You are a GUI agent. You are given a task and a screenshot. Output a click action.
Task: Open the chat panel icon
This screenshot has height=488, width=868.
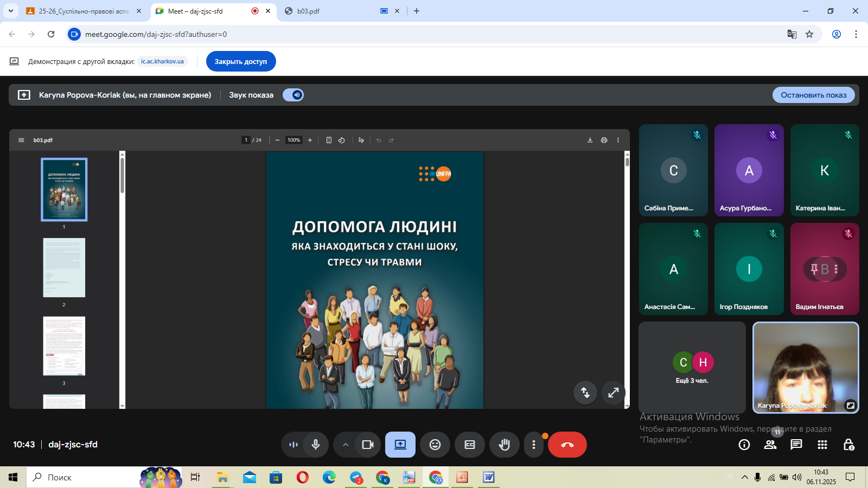(796, 445)
